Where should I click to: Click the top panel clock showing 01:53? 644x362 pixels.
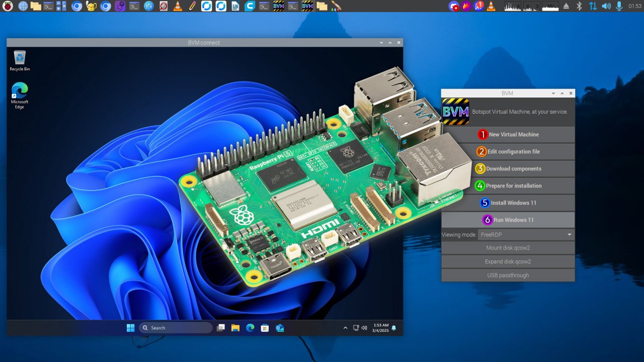(635, 6)
